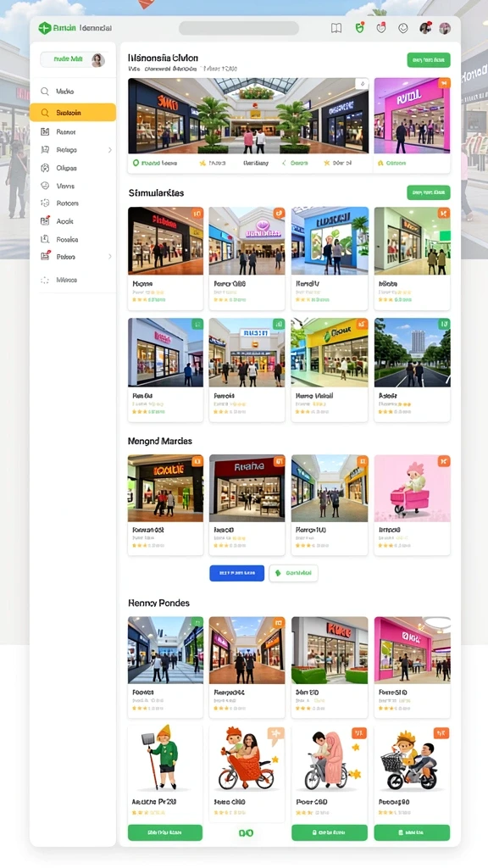This screenshot has height=868, width=488.
Task: Open the red 'Ruahe' storefront card
Action: pyautogui.click(x=247, y=505)
